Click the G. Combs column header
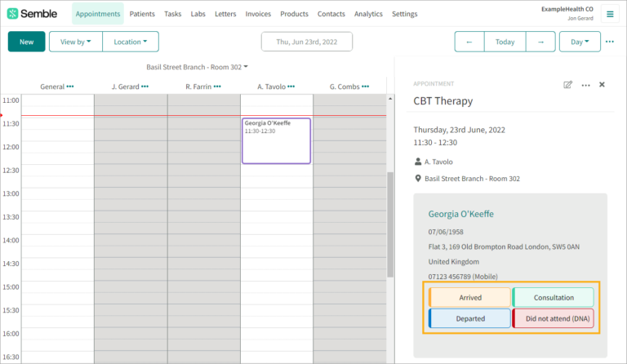 tap(345, 87)
